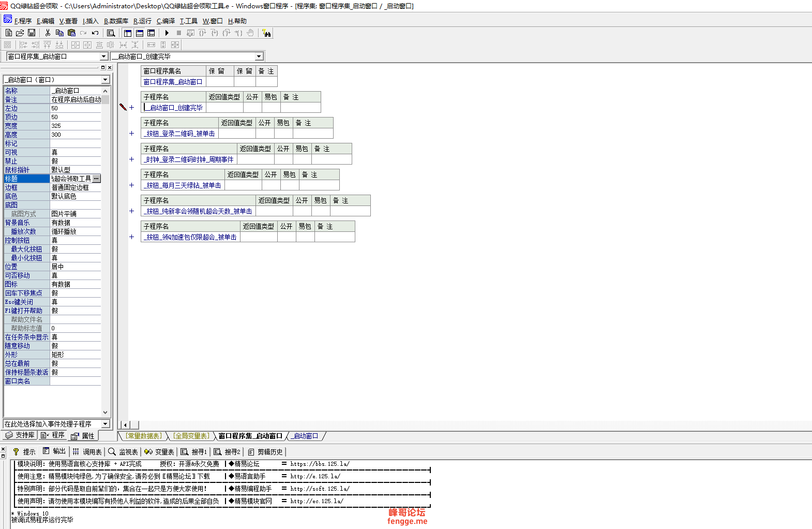The height and width of the screenshot is (529, 812).
Task: Open the T.工具 menu
Action: [x=189, y=21]
